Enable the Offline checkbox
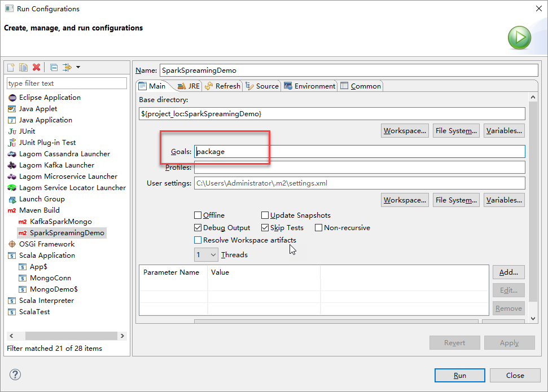 (x=198, y=215)
